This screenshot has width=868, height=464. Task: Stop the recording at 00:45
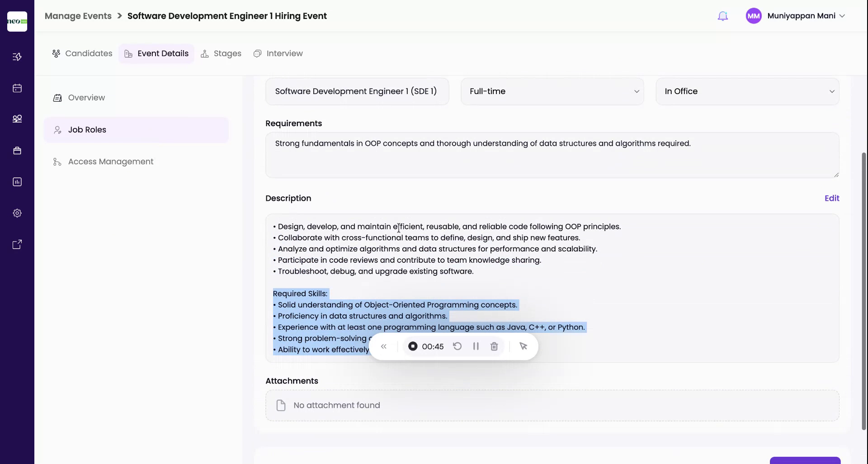[413, 346]
